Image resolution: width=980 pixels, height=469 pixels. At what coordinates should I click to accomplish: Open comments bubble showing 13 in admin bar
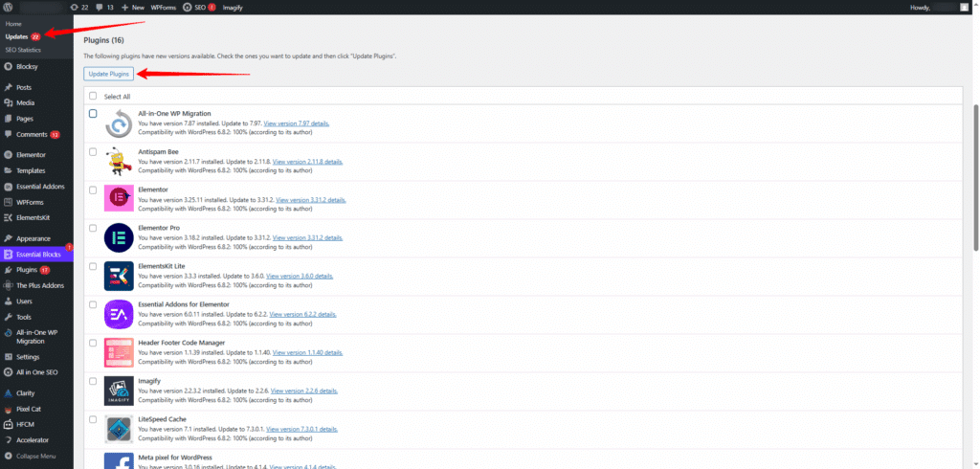click(105, 8)
